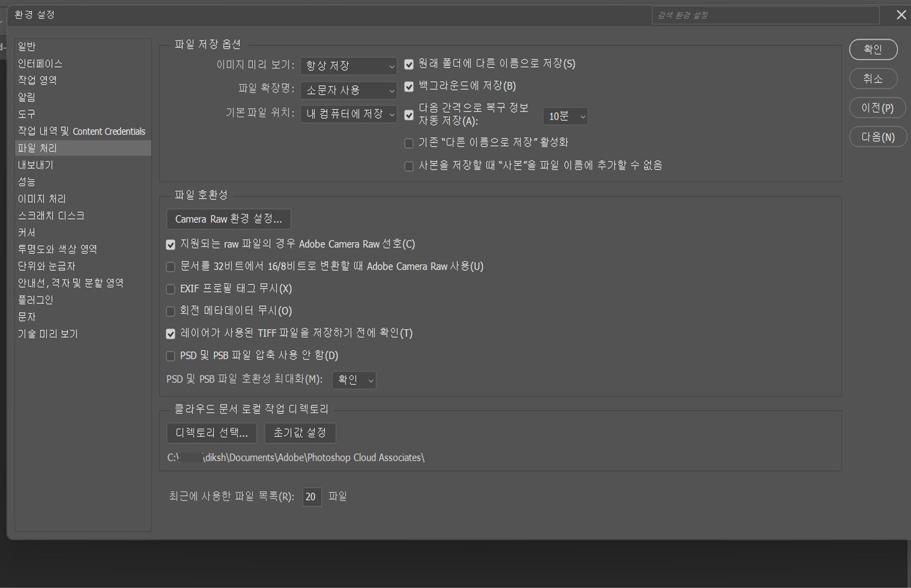This screenshot has height=588, width=911.
Task: Go to next page with 다음(N)
Action: click(x=877, y=137)
